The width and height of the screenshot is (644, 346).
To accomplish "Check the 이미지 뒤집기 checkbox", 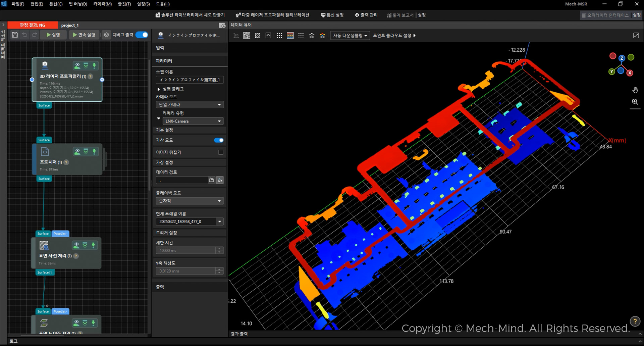I will [x=221, y=152].
